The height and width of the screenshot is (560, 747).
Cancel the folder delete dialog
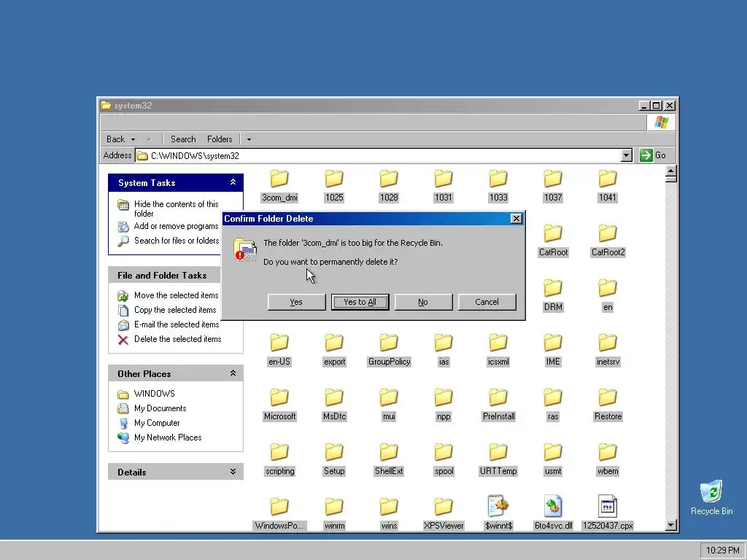point(487,302)
